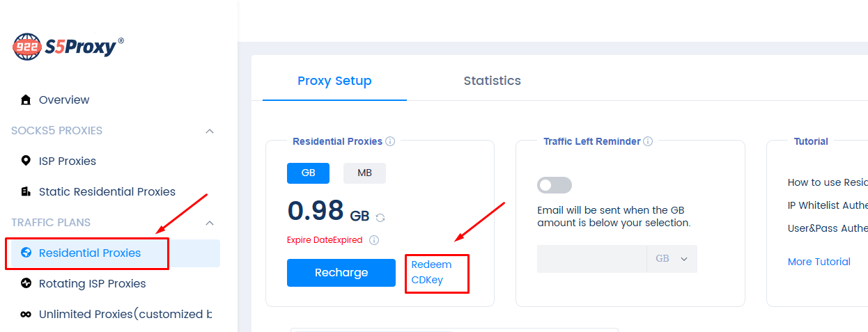Screen dimensions: 868x332
Task: Switch to the Statistics tab
Action: (492, 81)
